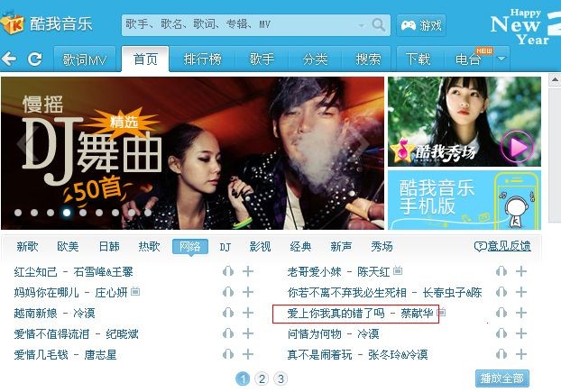This screenshot has height=392, width=561.
Task: Expand the dropdown arrow after 电台 tab
Action: point(501,59)
